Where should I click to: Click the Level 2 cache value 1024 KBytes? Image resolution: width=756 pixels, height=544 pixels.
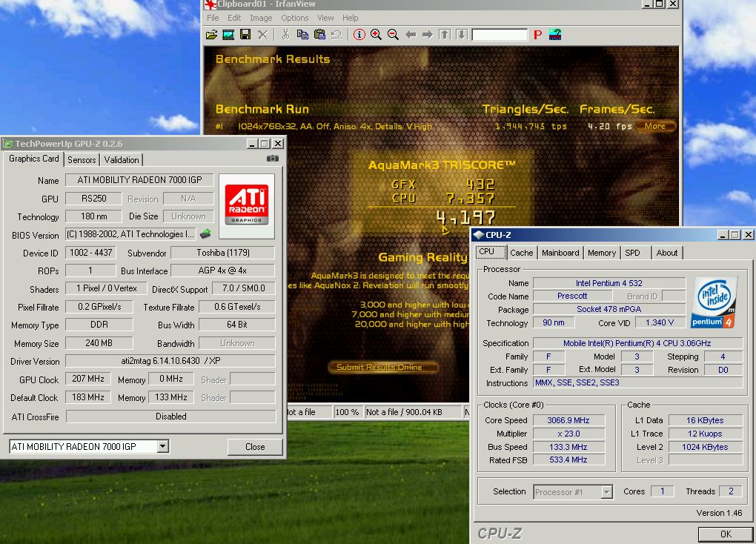click(x=705, y=447)
